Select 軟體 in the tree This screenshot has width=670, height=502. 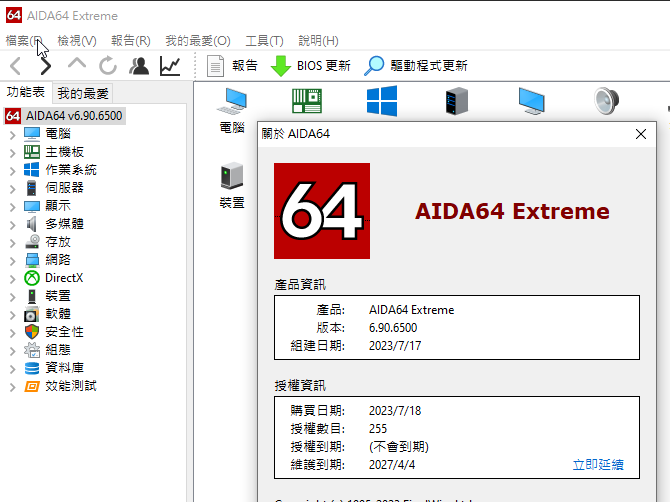(58, 314)
